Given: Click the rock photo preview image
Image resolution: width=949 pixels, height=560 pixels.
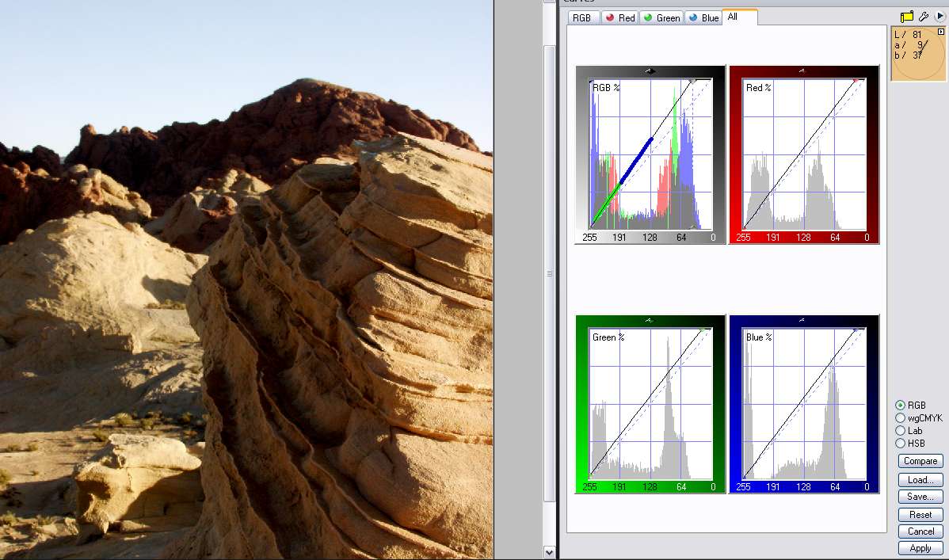Looking at the screenshot, I should pos(246,279).
